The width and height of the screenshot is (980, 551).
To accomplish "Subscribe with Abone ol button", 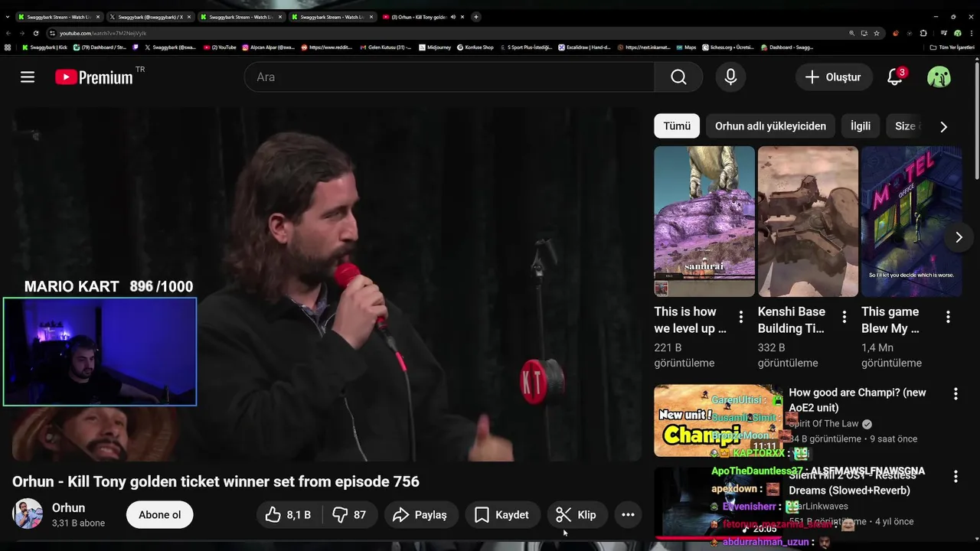I will tap(159, 515).
